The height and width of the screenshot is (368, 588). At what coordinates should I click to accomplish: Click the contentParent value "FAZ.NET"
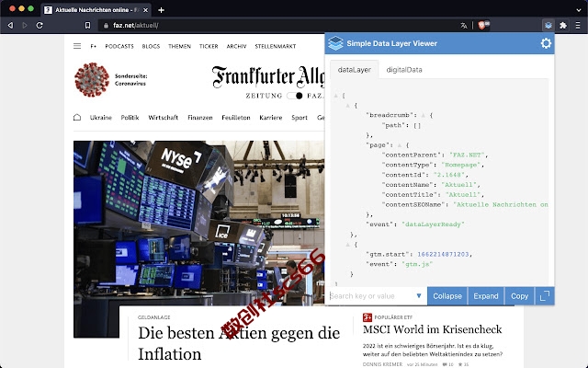467,155
